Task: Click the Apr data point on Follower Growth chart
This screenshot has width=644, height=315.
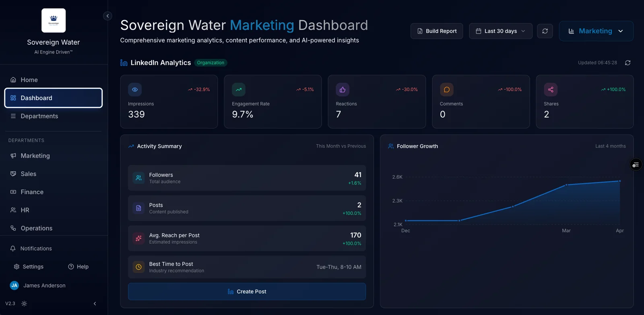Action: [x=619, y=181]
